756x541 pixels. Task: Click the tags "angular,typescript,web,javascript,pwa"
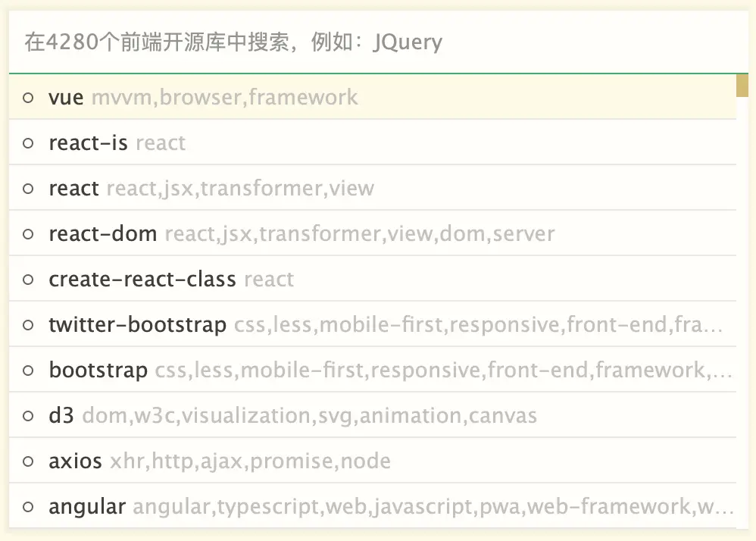(x=329, y=507)
